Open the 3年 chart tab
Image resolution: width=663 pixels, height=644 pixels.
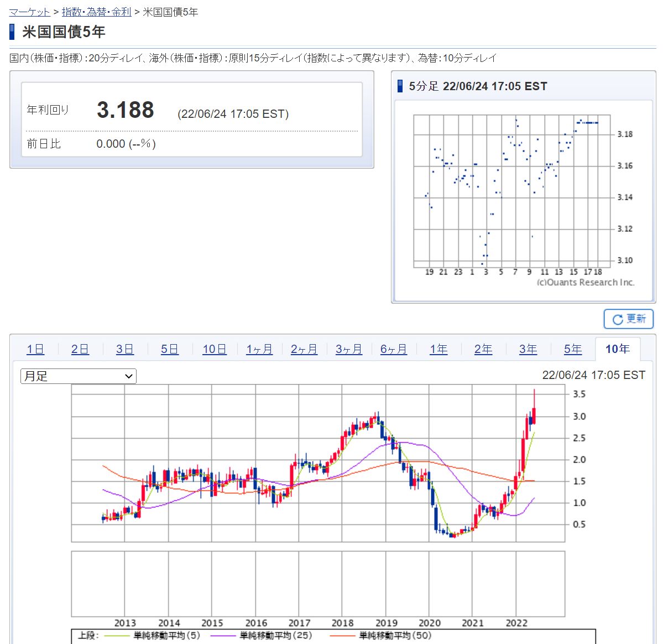click(x=528, y=349)
